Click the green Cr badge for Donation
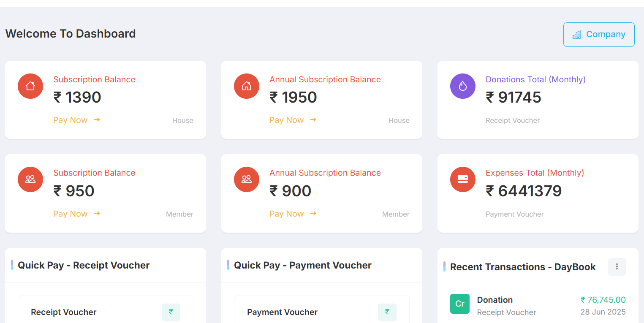The width and height of the screenshot is (644, 323). tap(460, 304)
